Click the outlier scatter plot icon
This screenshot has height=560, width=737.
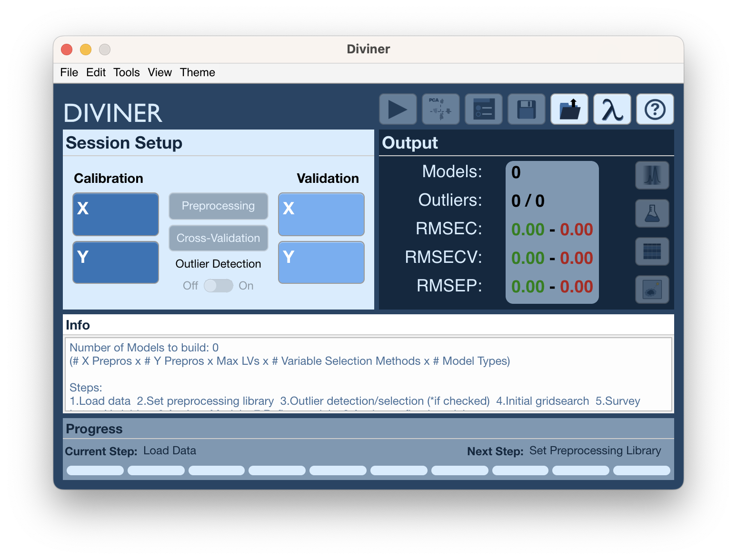[652, 290]
